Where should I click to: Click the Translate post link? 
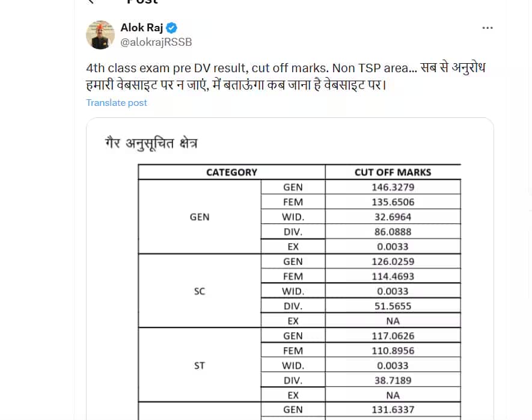point(117,102)
